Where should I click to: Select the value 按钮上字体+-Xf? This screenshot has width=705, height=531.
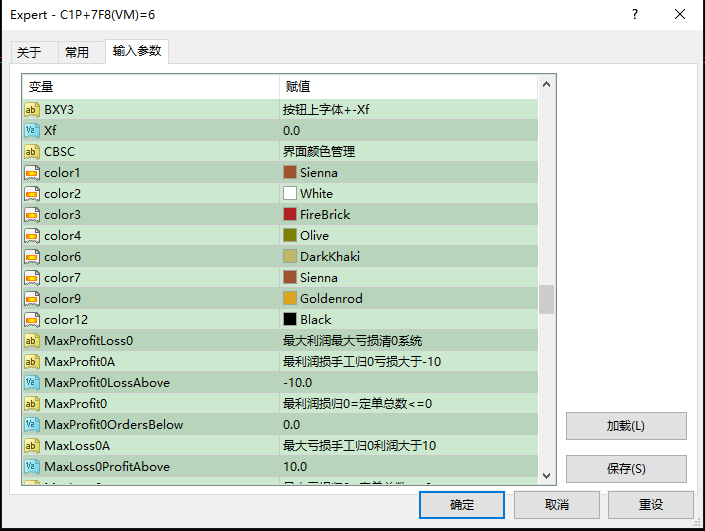(x=326, y=110)
